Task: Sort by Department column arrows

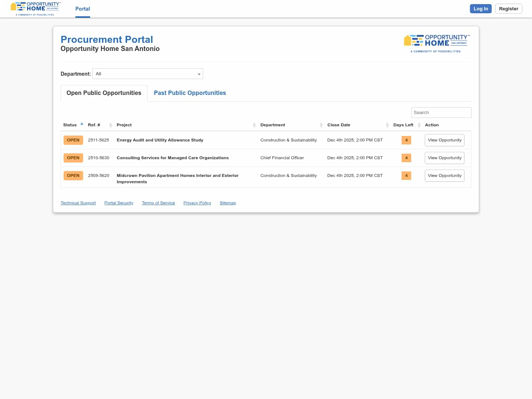Action: click(x=321, y=125)
